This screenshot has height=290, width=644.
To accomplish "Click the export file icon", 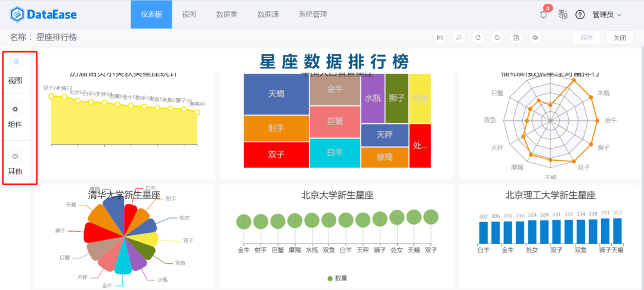I will (x=516, y=38).
